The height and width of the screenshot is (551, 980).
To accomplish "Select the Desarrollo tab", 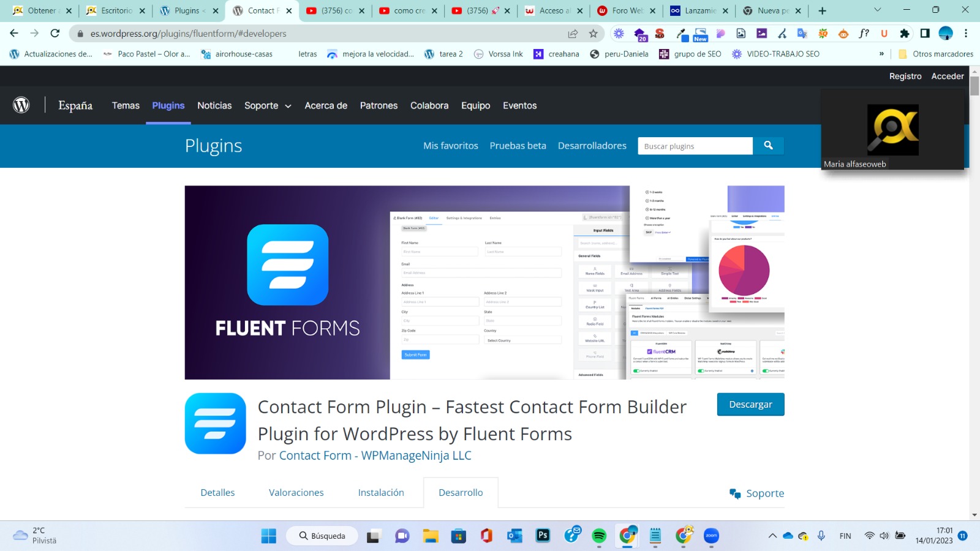I will [461, 492].
